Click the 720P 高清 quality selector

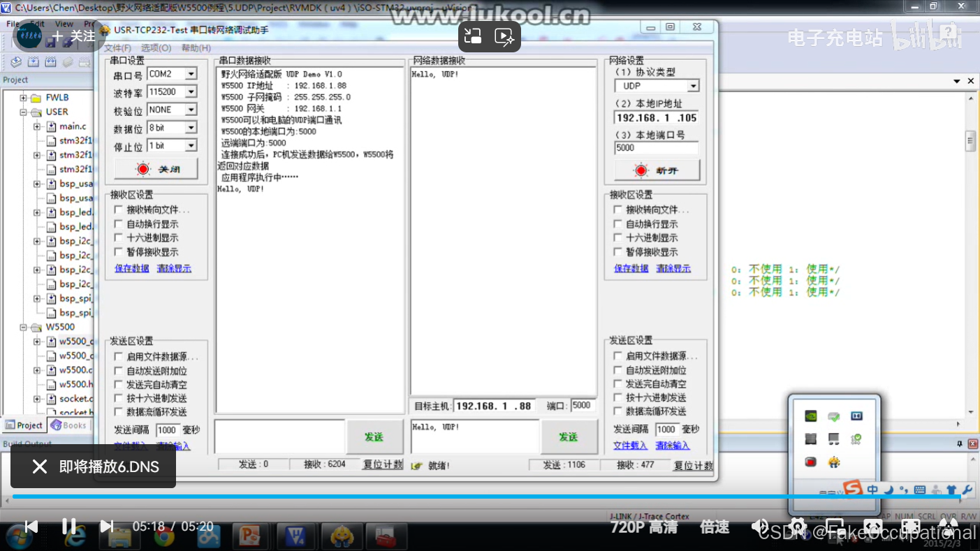tap(643, 527)
